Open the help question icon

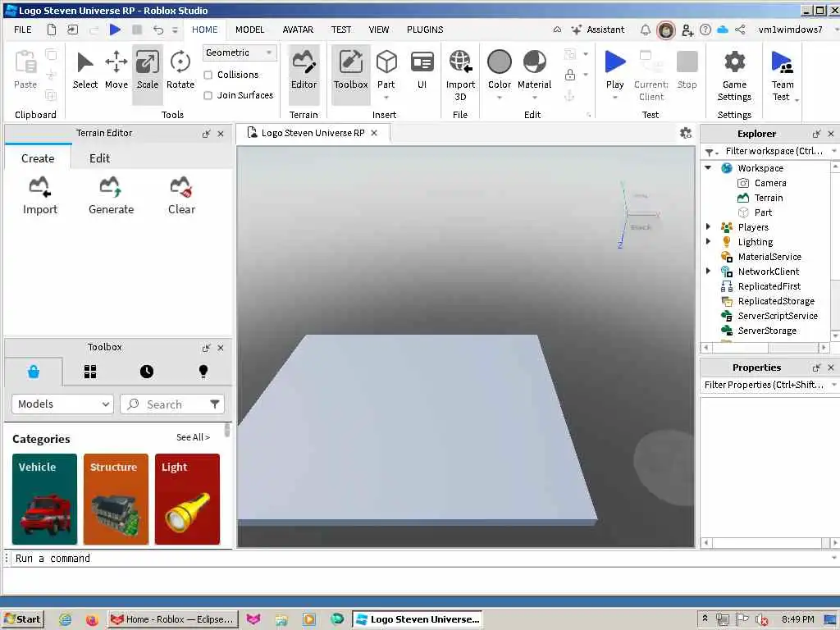[705, 30]
